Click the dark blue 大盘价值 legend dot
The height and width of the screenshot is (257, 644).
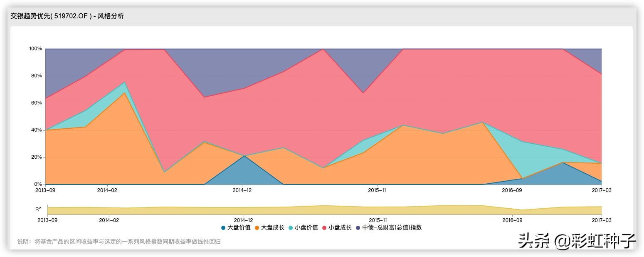[224, 228]
